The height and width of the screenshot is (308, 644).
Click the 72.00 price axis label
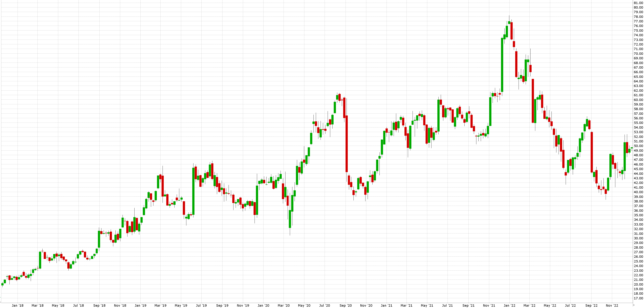tap(638, 45)
